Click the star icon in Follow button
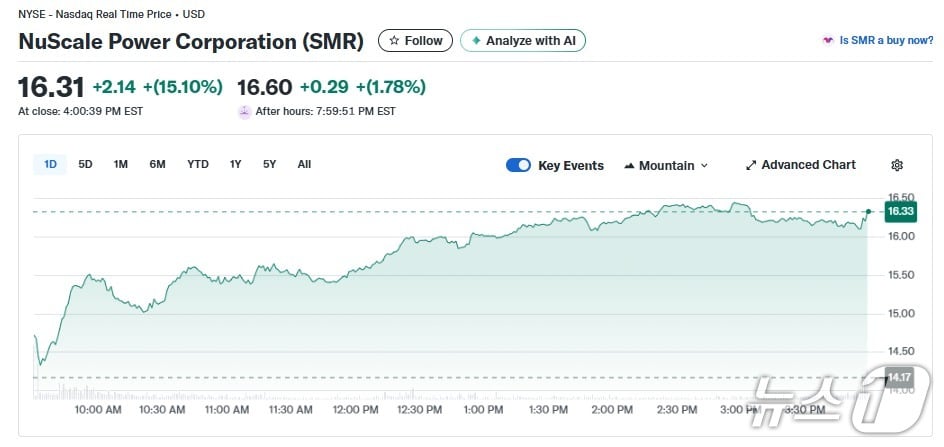Screen dimensions: 944x447 [395, 41]
